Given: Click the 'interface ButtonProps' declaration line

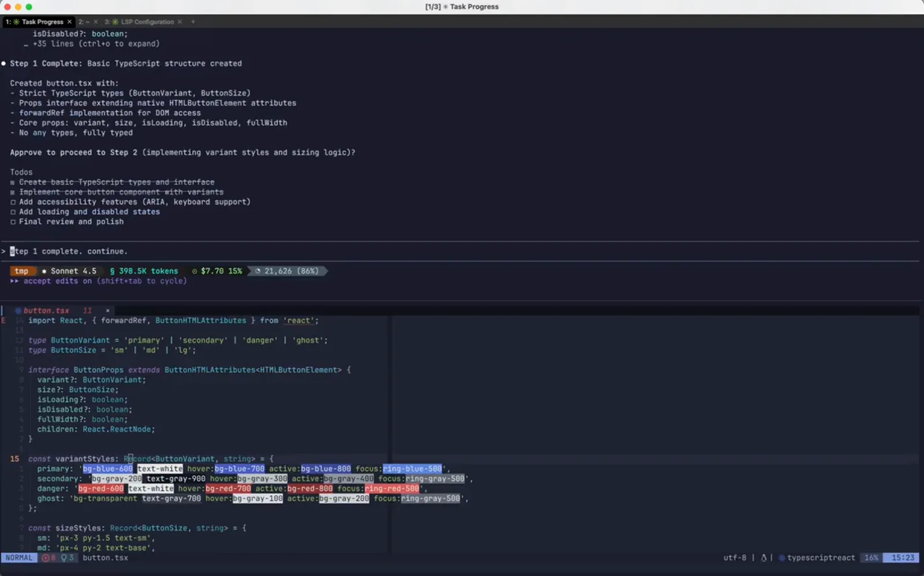Looking at the screenshot, I should 189,370.
